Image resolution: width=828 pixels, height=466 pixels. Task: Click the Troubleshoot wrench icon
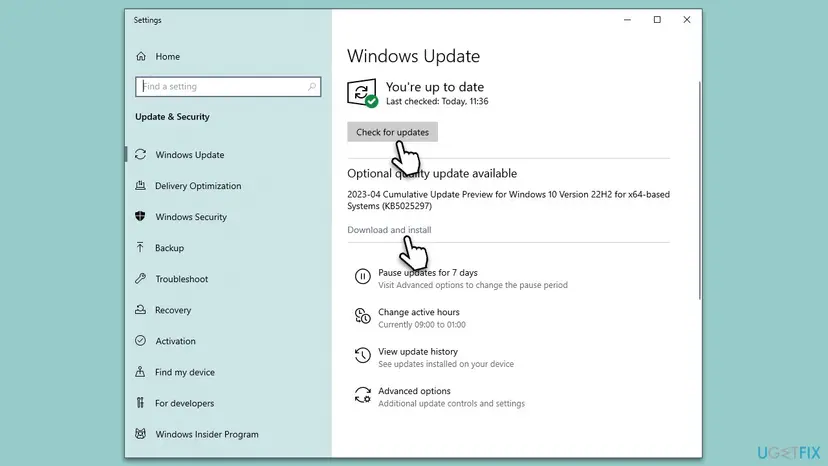(x=140, y=278)
